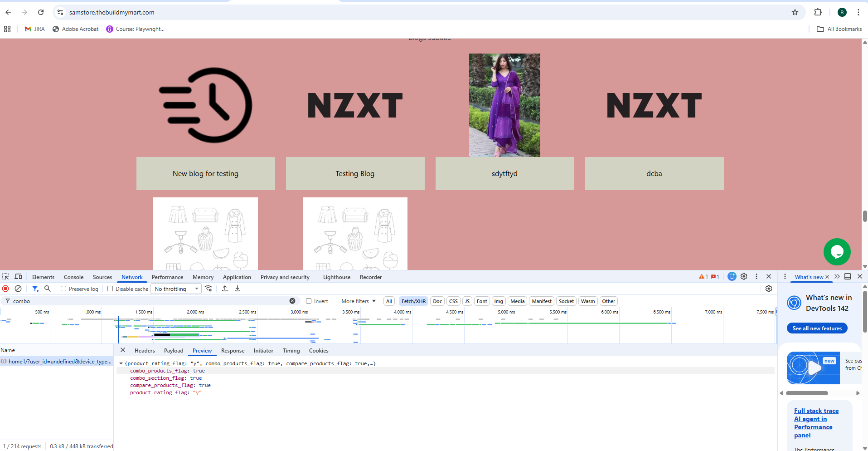The width and height of the screenshot is (868, 451).
Task: Toggle the CSS request filter
Action: [453, 301]
